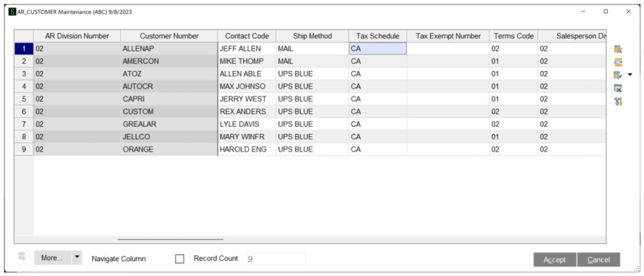Click the Record Count field showing 9
644x276 pixels.
click(275, 258)
